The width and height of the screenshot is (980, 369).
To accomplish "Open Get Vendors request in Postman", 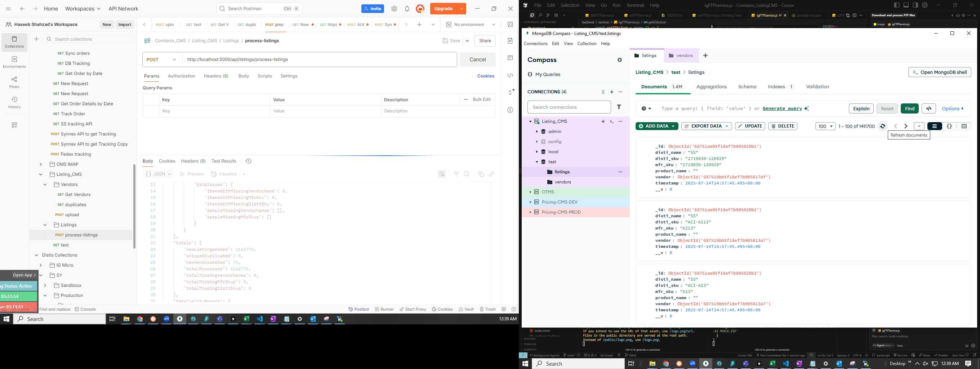I will (x=77, y=195).
